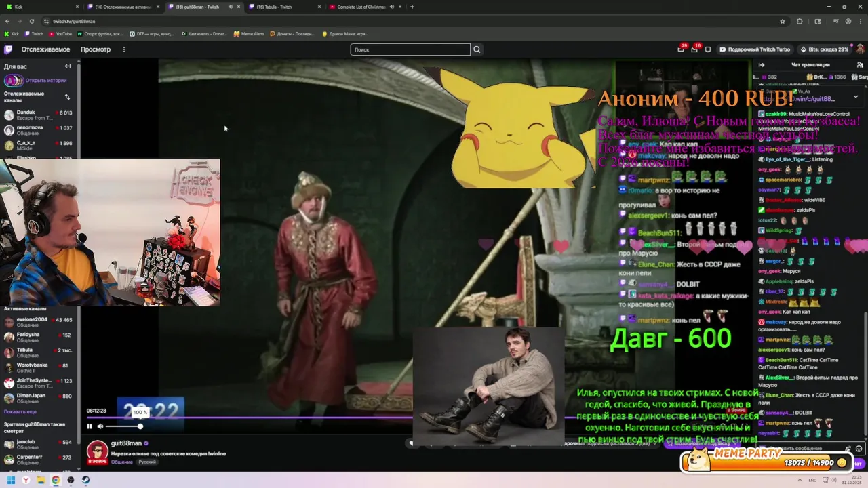
Task: Open the Twitch more options dots menu
Action: pos(123,49)
